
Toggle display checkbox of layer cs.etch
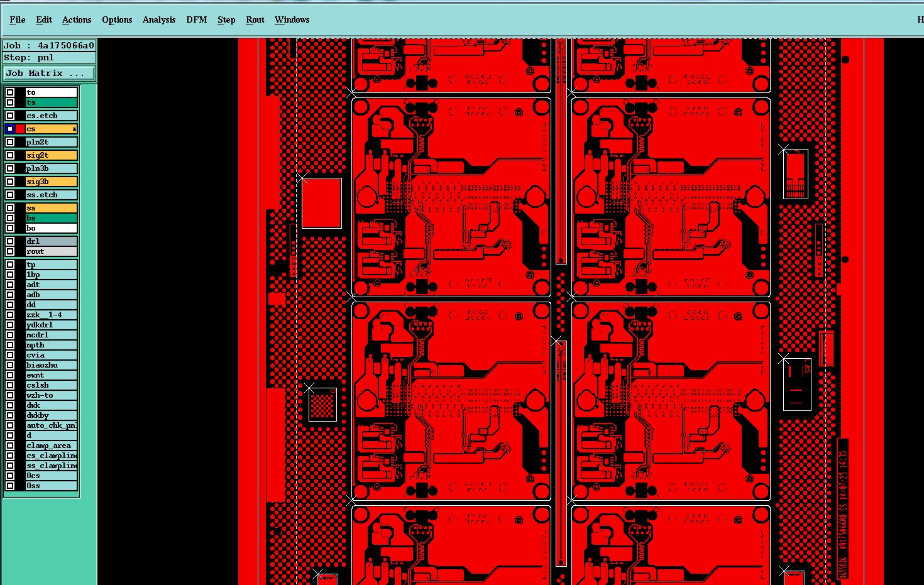[x=10, y=116]
